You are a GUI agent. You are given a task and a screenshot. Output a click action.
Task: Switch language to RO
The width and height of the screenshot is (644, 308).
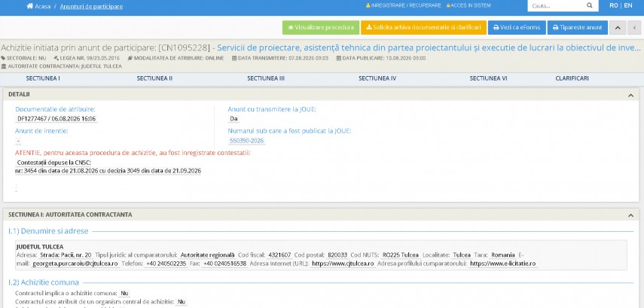click(x=614, y=6)
